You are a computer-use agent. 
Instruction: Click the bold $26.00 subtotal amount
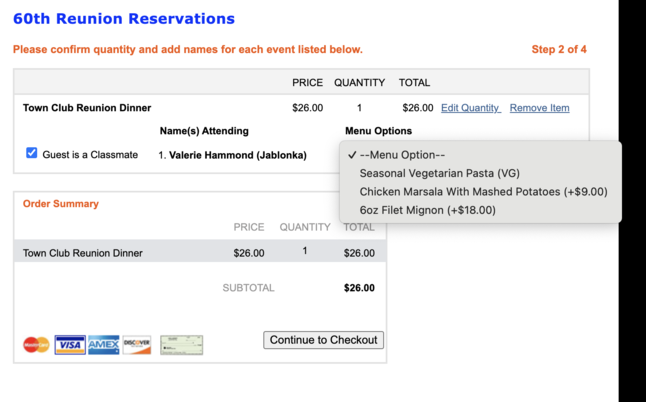(359, 288)
